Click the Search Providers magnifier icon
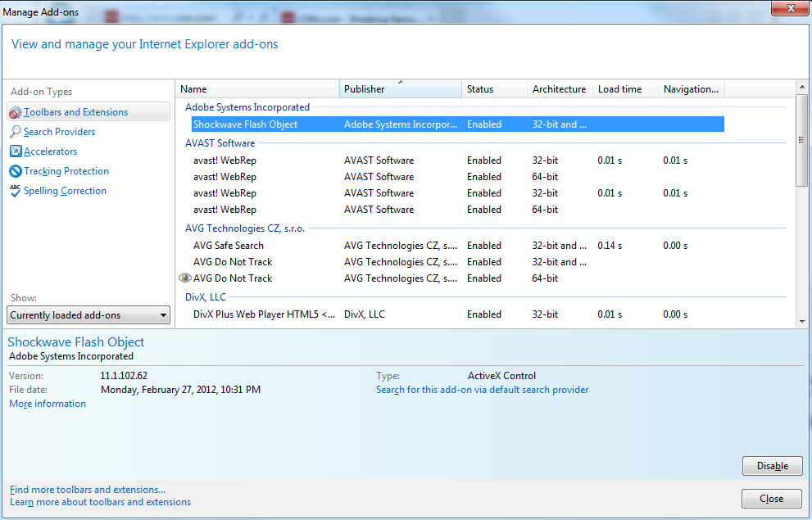The width and height of the screenshot is (812, 520). click(16, 132)
